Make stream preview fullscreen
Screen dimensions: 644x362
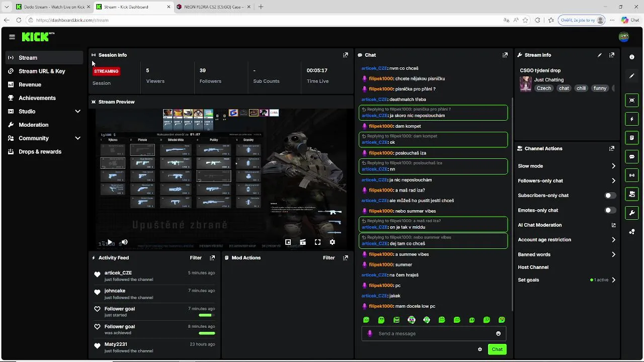(x=317, y=242)
